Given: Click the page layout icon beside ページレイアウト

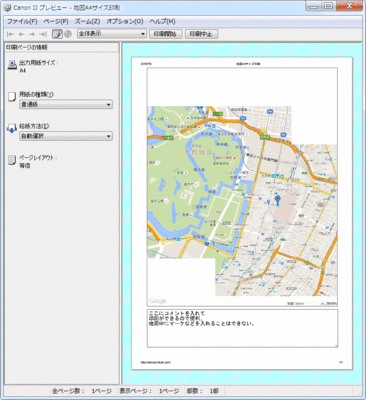Looking at the screenshot, I should (x=12, y=160).
